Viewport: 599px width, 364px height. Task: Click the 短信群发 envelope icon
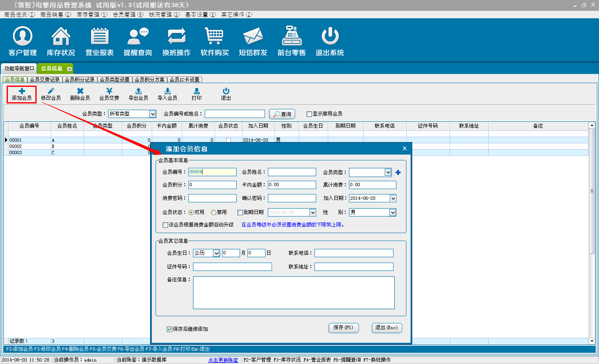click(x=253, y=37)
